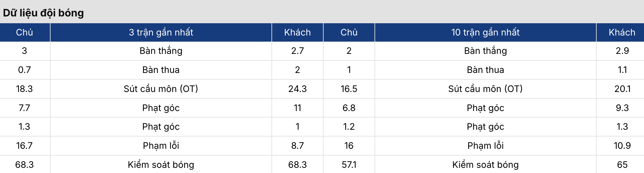
Task: Select the 10.9 away fouls cell
Action: (x=622, y=146)
